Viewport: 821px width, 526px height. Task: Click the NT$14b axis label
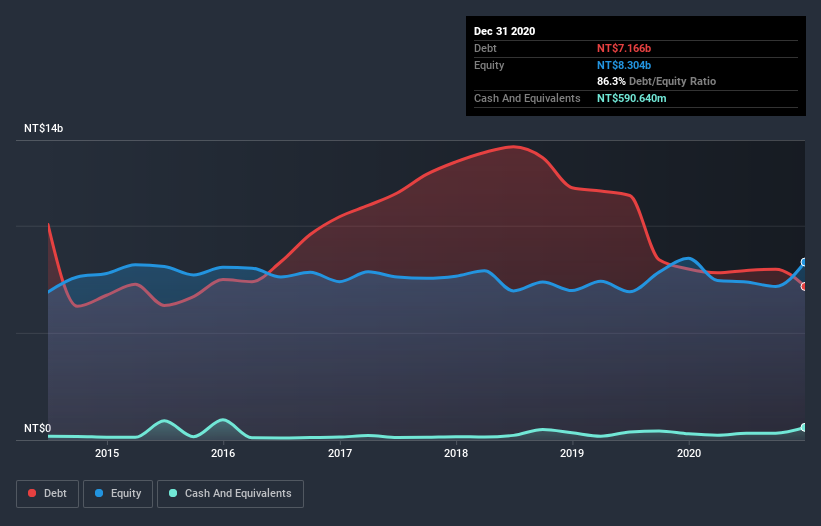tap(43, 128)
